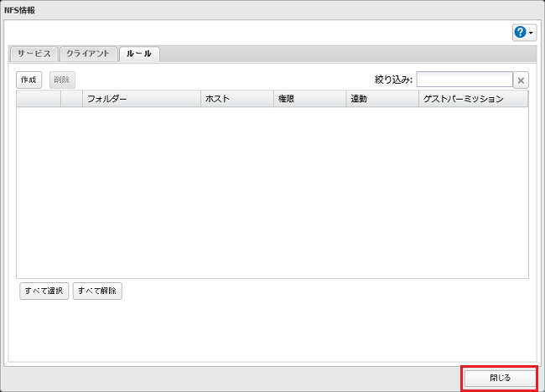Image resolution: width=545 pixels, height=392 pixels.
Task: Click the すべて選択 button
Action: pos(44,291)
